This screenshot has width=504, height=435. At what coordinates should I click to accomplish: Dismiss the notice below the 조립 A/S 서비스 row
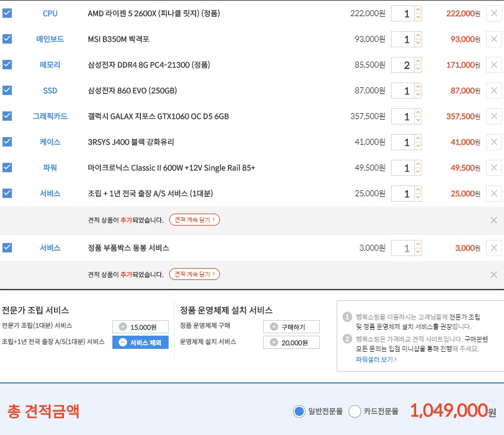494,220
